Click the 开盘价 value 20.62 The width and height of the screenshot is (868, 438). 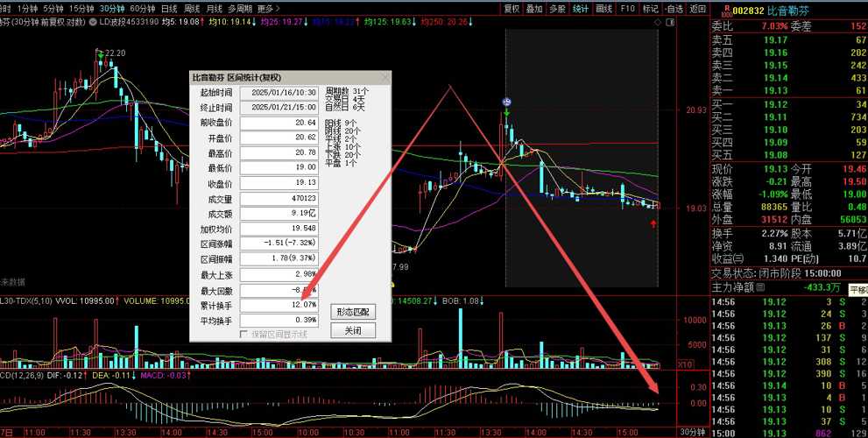(279, 138)
